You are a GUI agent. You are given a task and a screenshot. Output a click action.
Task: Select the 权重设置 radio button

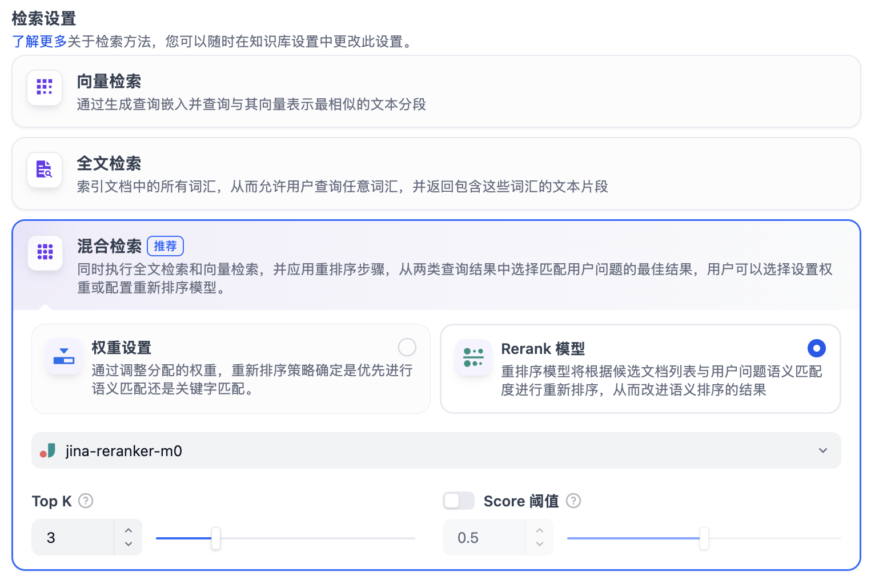pos(407,347)
